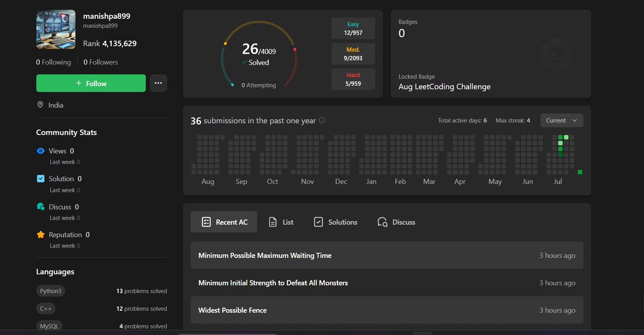Click the plus icon on Follow button
The width and height of the screenshot is (644, 335).
tap(79, 83)
